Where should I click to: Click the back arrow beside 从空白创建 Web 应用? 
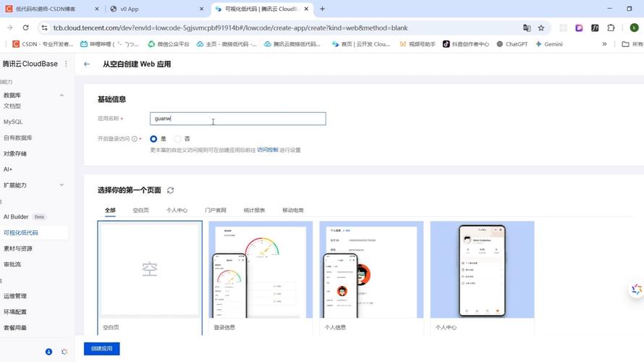click(87, 64)
